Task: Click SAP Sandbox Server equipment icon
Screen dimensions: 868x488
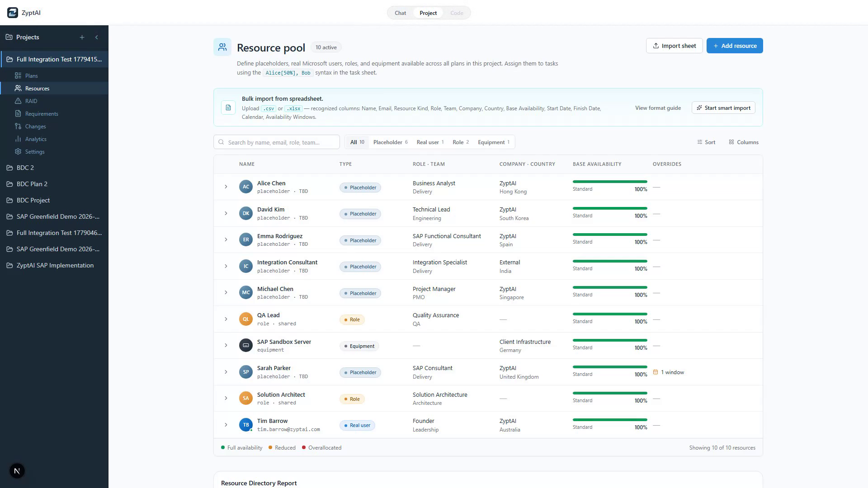Action: 246,345
